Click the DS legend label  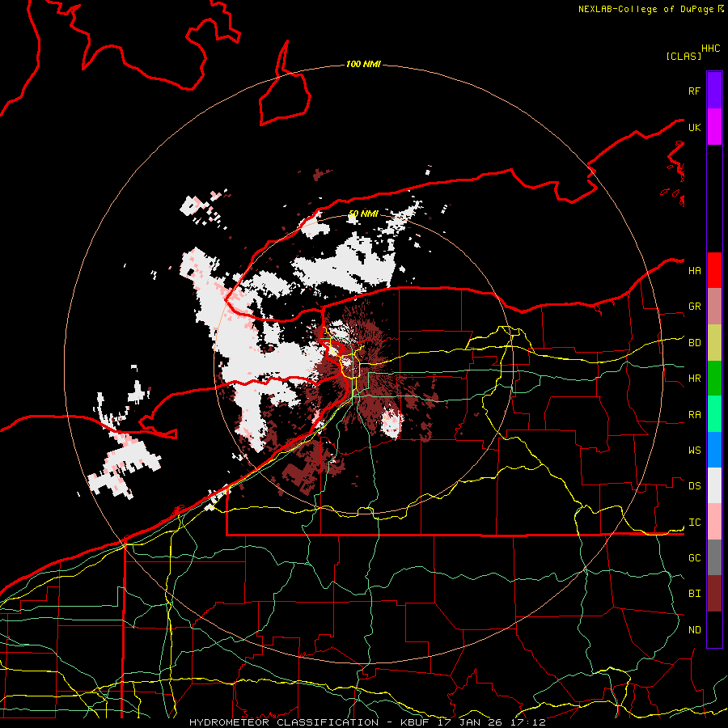coord(694,486)
